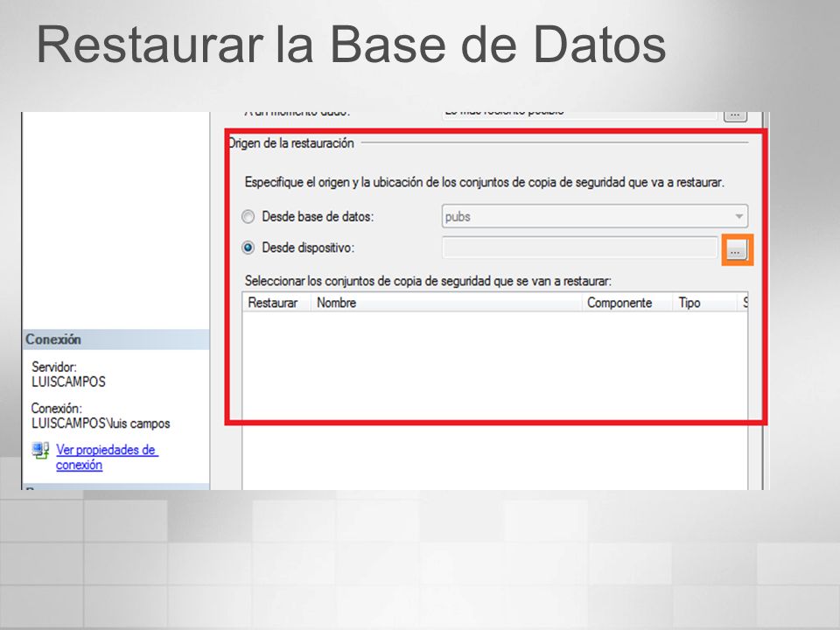The image size is (840, 630).
Task: Click the connection text "LUISCAMPOS\luis campos"
Action: coord(101,423)
